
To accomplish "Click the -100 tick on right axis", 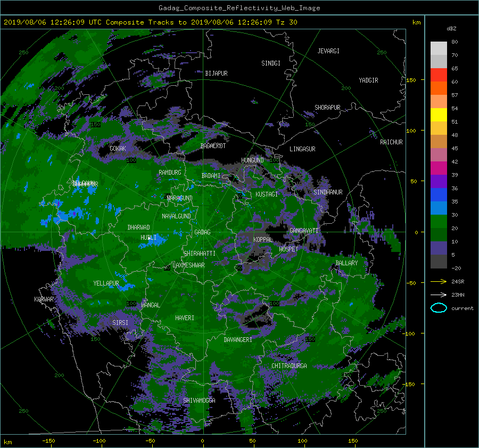I will 408,333.
